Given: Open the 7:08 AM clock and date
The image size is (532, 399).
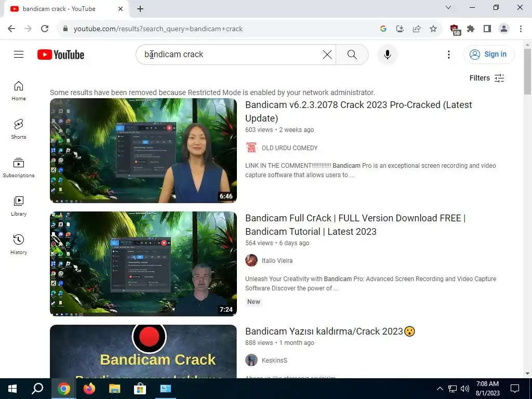Looking at the screenshot, I should (487, 389).
